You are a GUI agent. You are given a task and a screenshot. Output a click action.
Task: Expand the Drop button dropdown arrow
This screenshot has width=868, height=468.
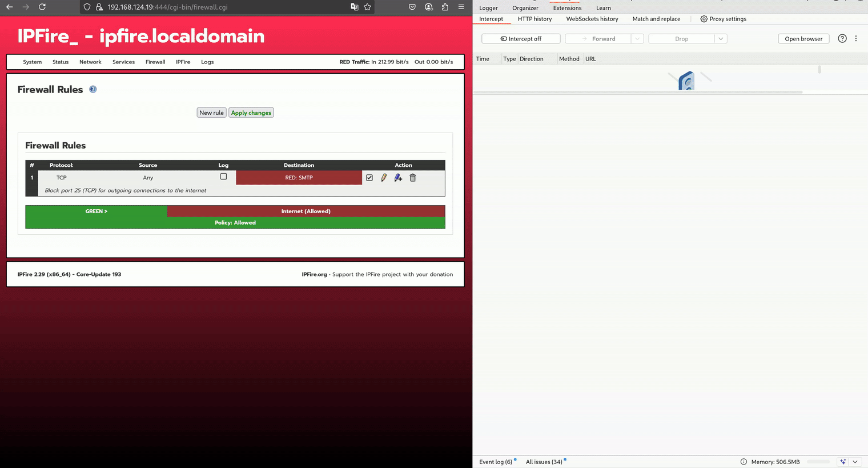click(x=721, y=39)
